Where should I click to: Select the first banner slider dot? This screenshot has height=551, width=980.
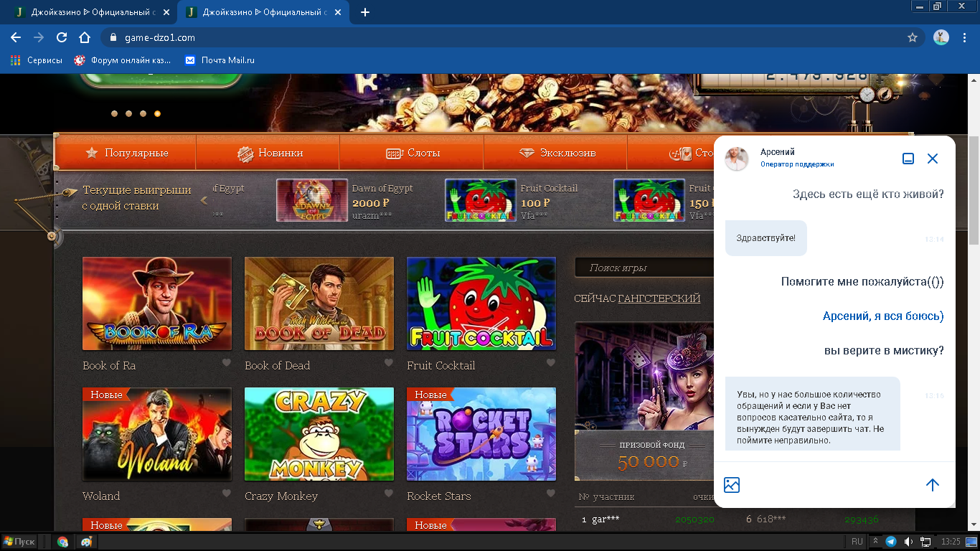tap(113, 113)
